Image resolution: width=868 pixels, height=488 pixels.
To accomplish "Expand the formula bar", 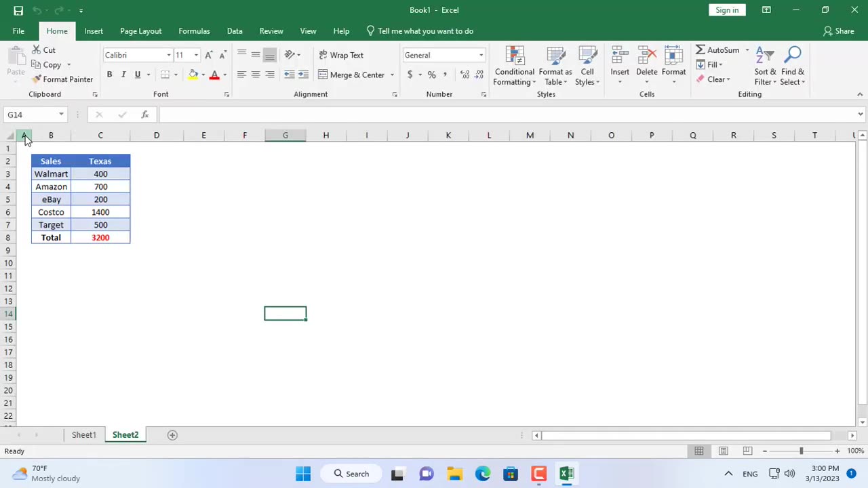I will [861, 115].
